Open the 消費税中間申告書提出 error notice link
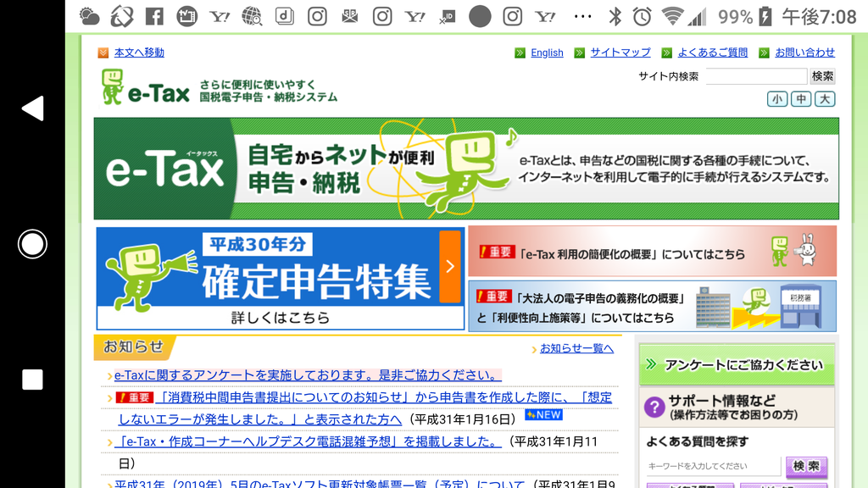The height and width of the screenshot is (488, 868). [365, 408]
